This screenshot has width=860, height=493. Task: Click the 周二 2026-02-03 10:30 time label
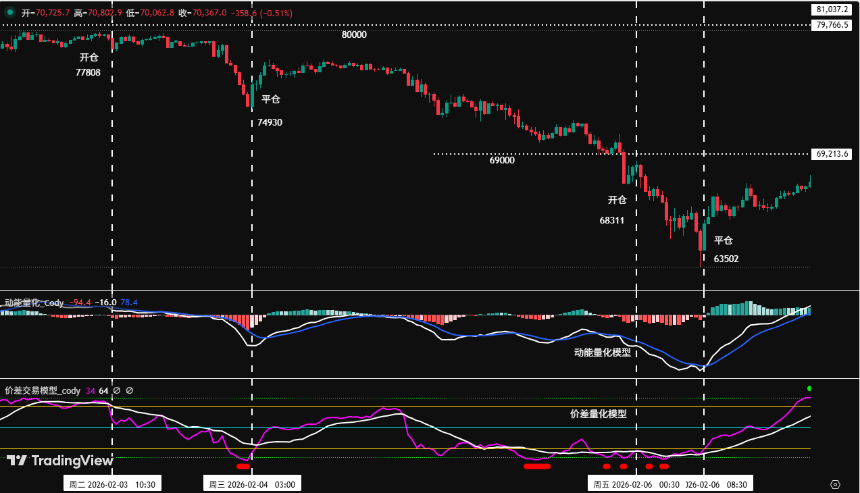(x=111, y=483)
